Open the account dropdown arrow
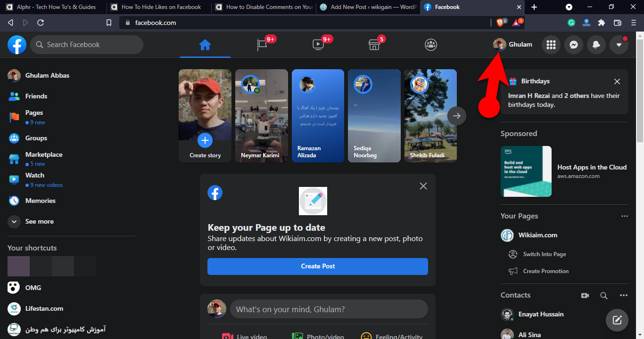This screenshot has width=644, height=339. (619, 45)
